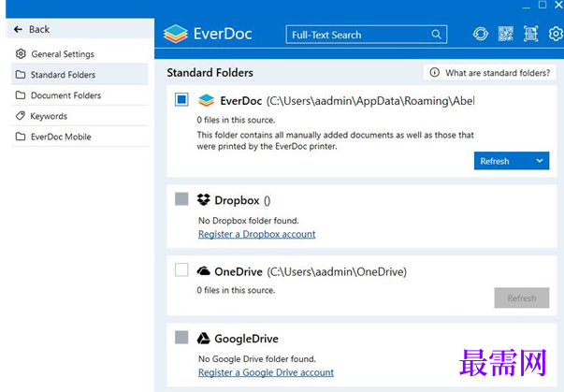
Task: Open Document Folders section
Action: click(80, 94)
